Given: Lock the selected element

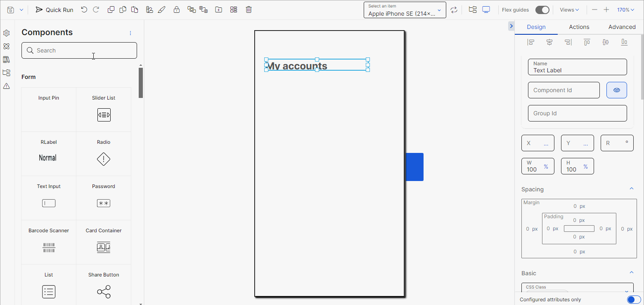Looking at the screenshot, I should click(177, 10).
